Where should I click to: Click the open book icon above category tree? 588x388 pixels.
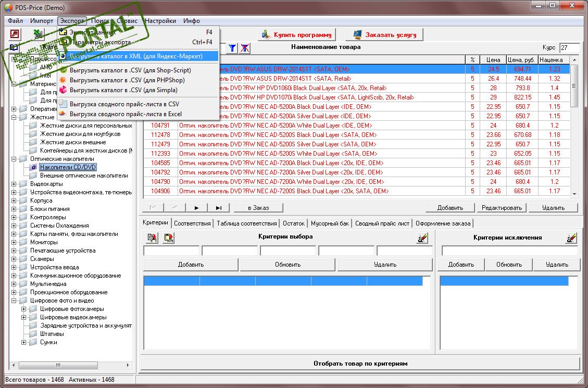click(x=14, y=47)
